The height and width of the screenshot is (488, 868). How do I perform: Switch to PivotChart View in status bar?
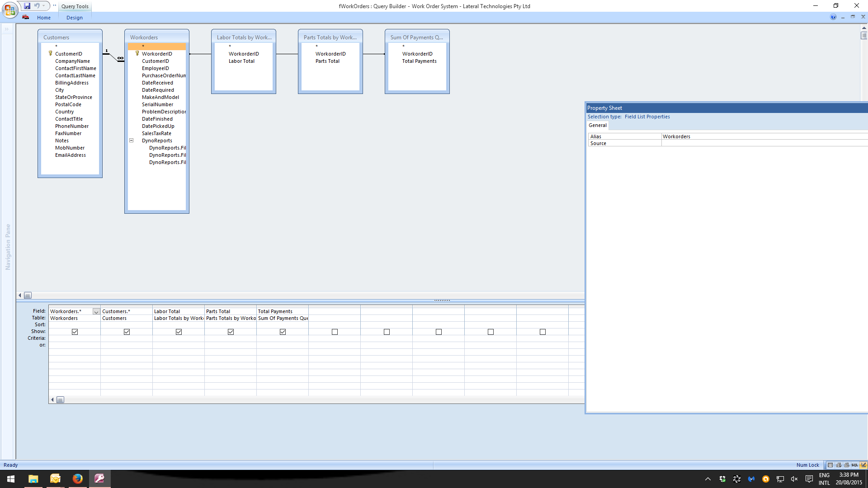click(847, 465)
